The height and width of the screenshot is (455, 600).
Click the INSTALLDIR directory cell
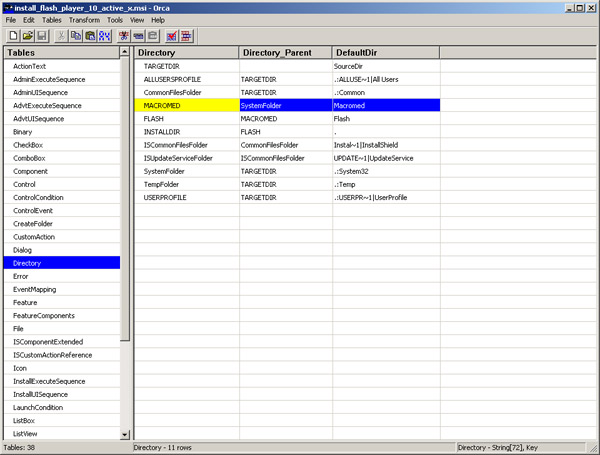pos(187,132)
